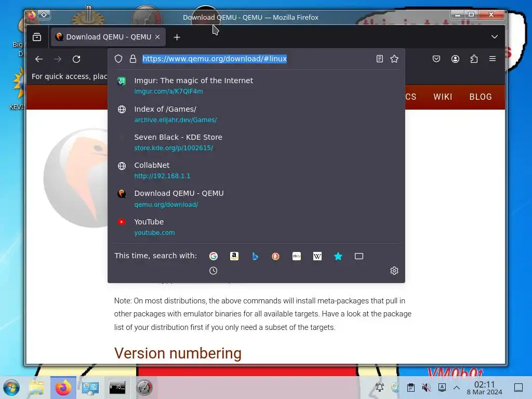This screenshot has height=399, width=532.
Task: Open a new tab with plus button
Action: [x=177, y=37]
